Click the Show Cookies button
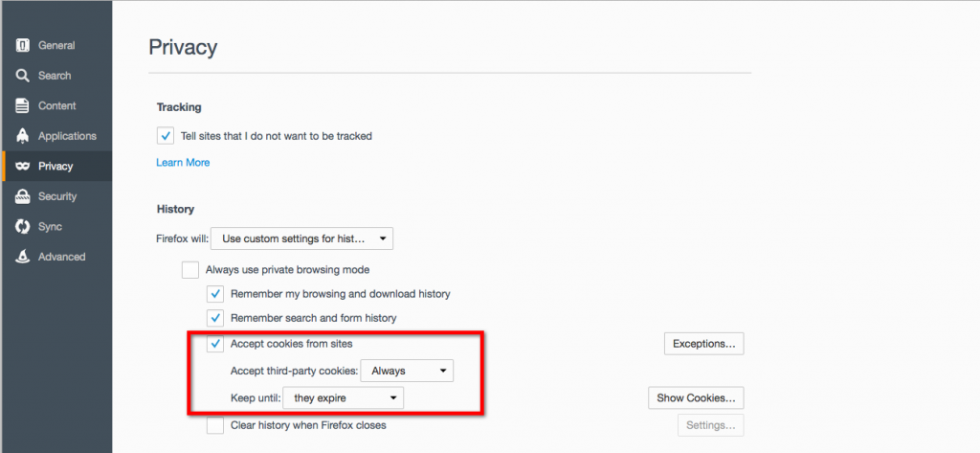The image size is (980, 453). click(696, 398)
